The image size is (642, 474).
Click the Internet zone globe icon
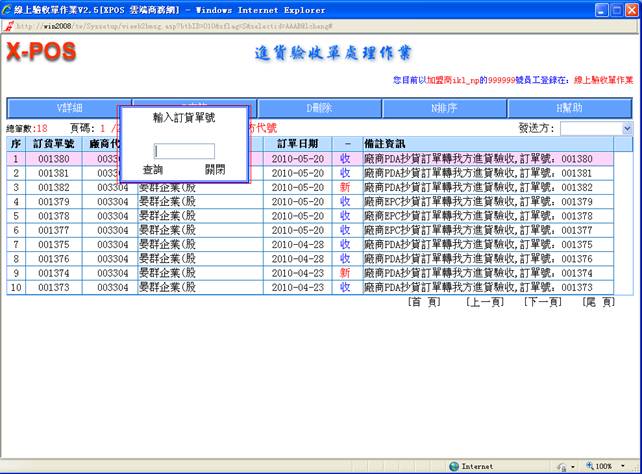click(455, 466)
